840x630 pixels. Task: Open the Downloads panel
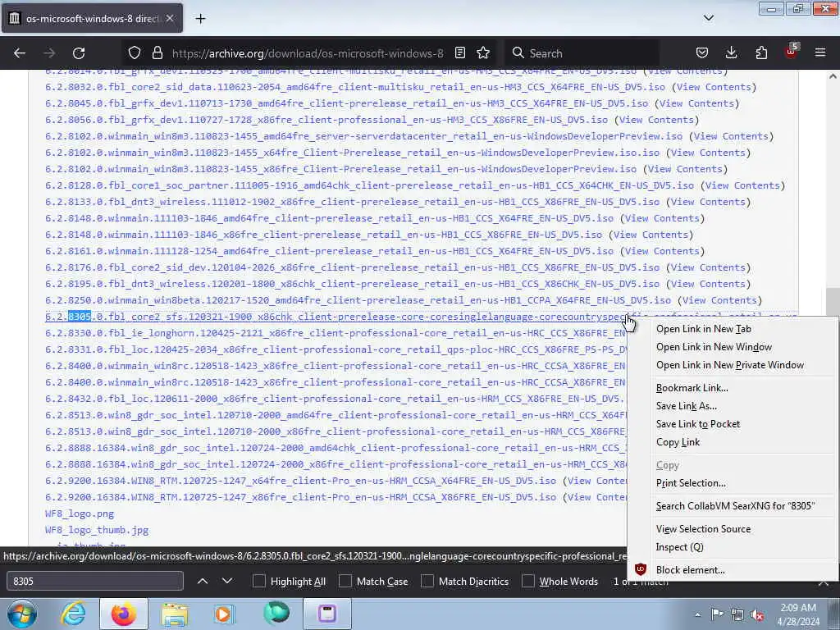coord(731,53)
